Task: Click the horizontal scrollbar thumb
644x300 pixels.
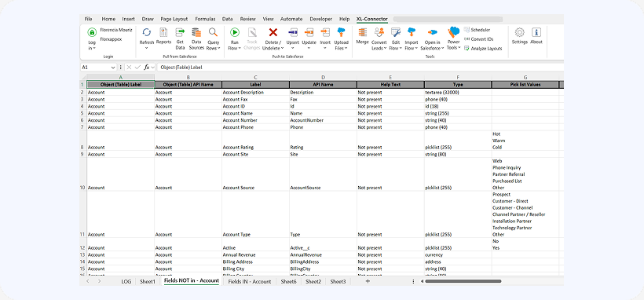Action: 463,281
